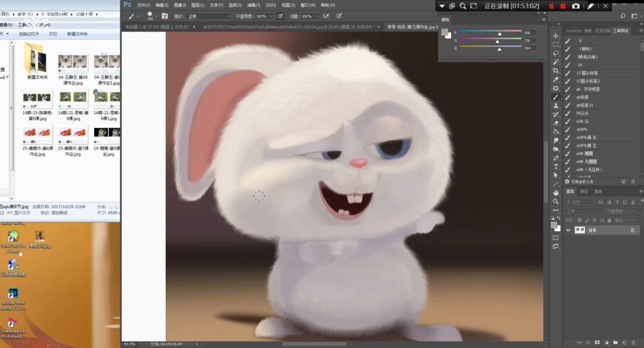Viewport: 644px width, 348px height.
Task: Open the 文件(F) menu
Action: pyautogui.click(x=144, y=5)
